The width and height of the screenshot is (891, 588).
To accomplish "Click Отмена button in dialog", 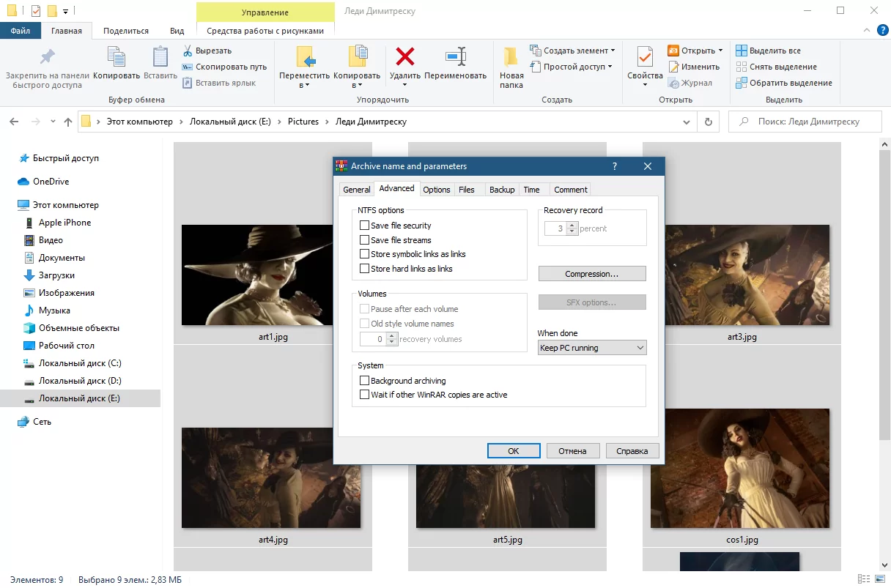I will coord(572,451).
